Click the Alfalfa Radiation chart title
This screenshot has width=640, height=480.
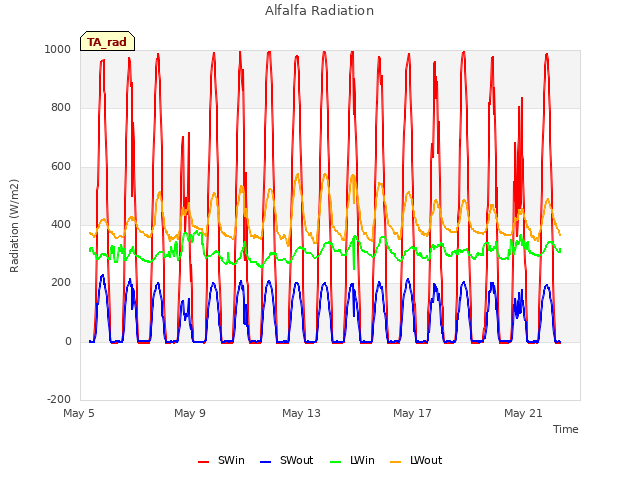pos(319,11)
